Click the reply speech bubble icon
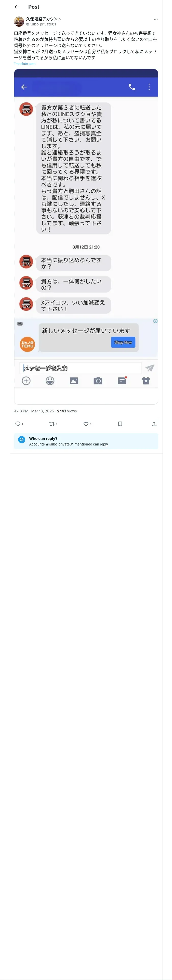The image size is (172, 980). [x=18, y=424]
